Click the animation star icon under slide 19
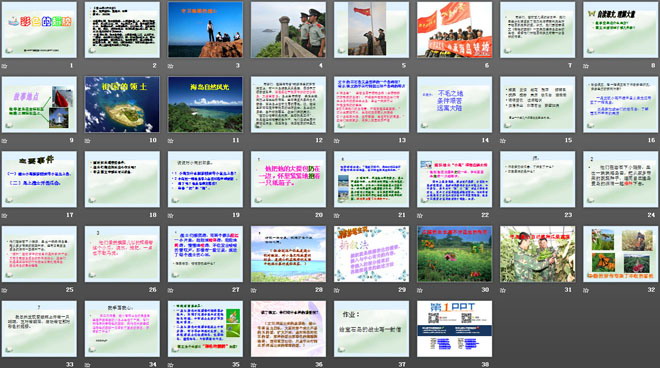660x368 pixels. point(170,215)
